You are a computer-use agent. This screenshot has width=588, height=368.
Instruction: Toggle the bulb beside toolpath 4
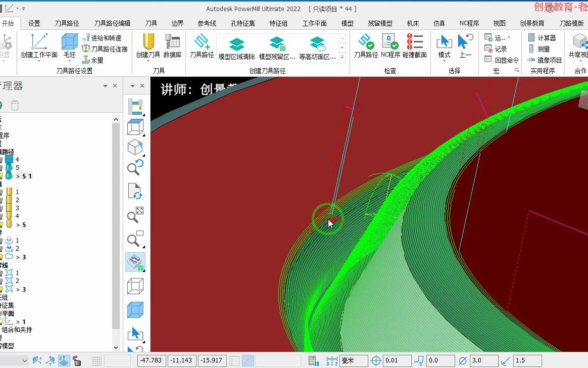(x=2, y=159)
